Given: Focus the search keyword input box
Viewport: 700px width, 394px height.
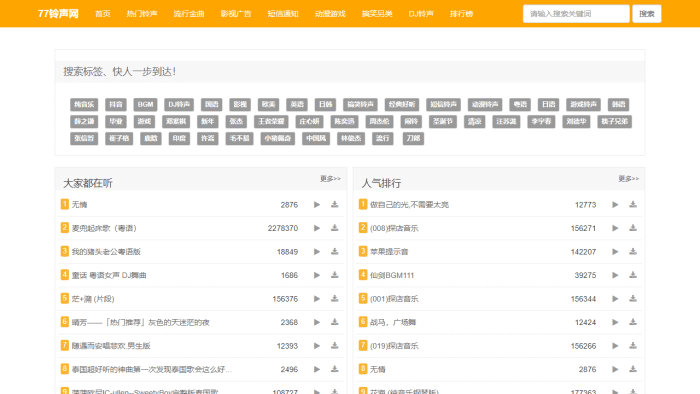Looking at the screenshot, I should (576, 14).
